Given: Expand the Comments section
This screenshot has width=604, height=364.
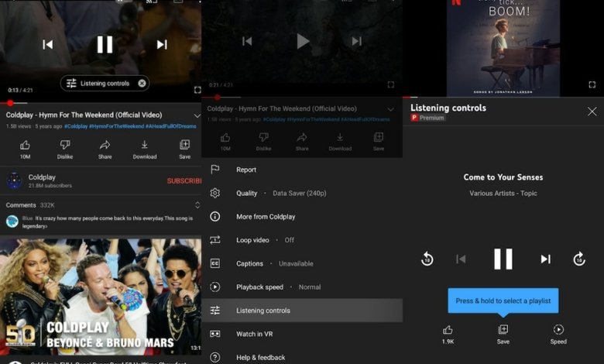Looking at the screenshot, I should coord(197,205).
